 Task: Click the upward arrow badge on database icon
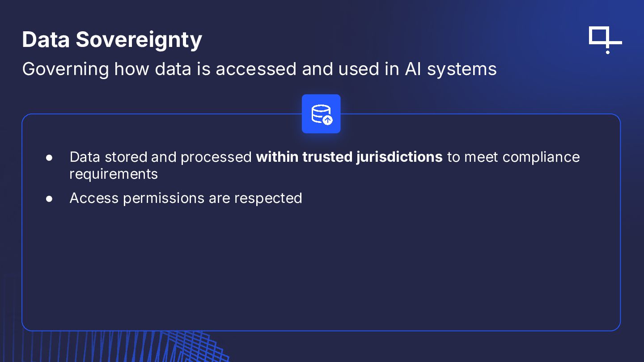point(328,120)
